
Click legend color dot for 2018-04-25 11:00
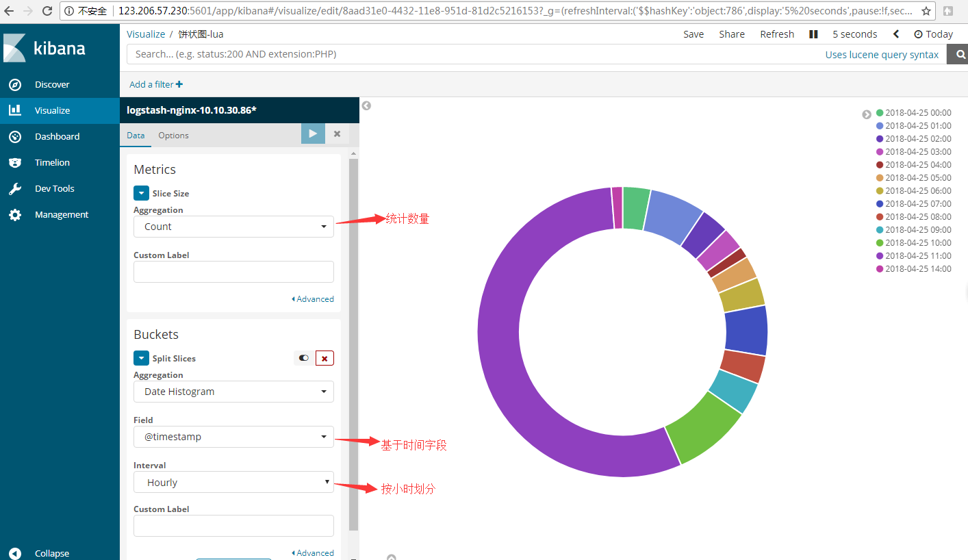880,256
